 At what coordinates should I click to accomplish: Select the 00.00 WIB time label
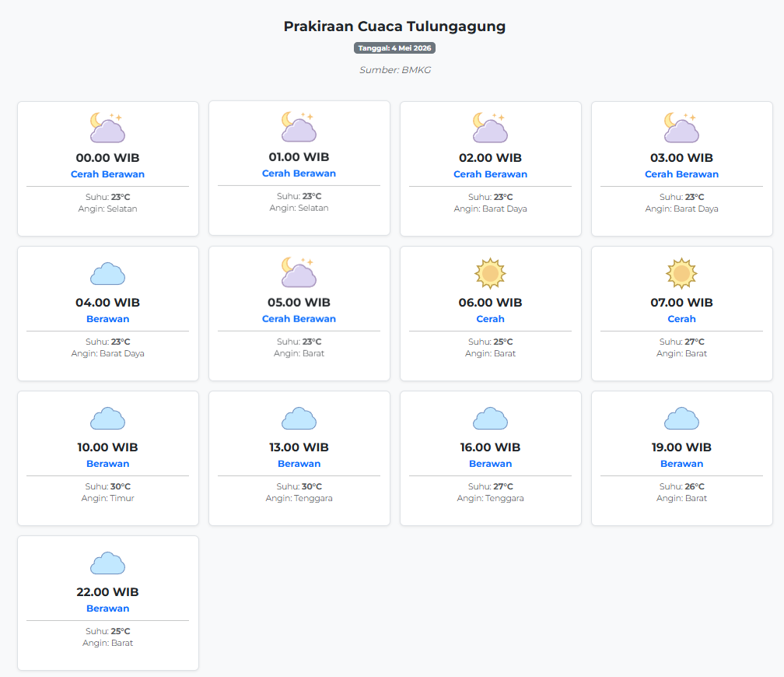[x=107, y=158]
